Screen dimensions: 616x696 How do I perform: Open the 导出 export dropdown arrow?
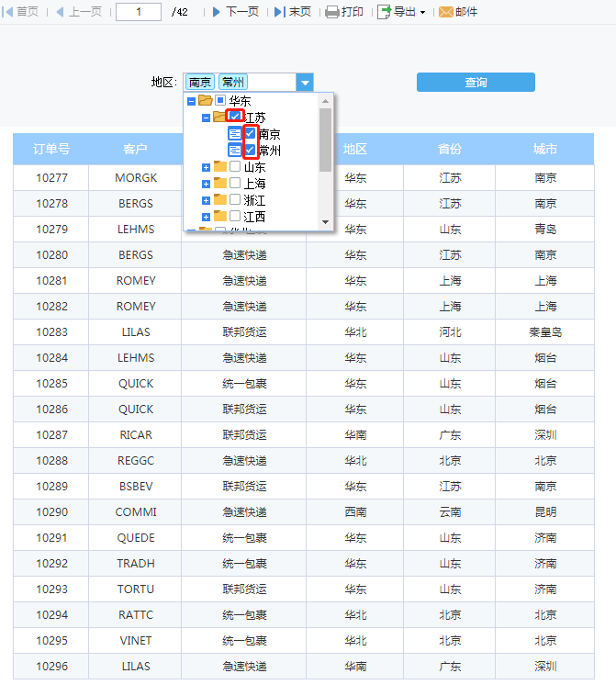tap(422, 13)
